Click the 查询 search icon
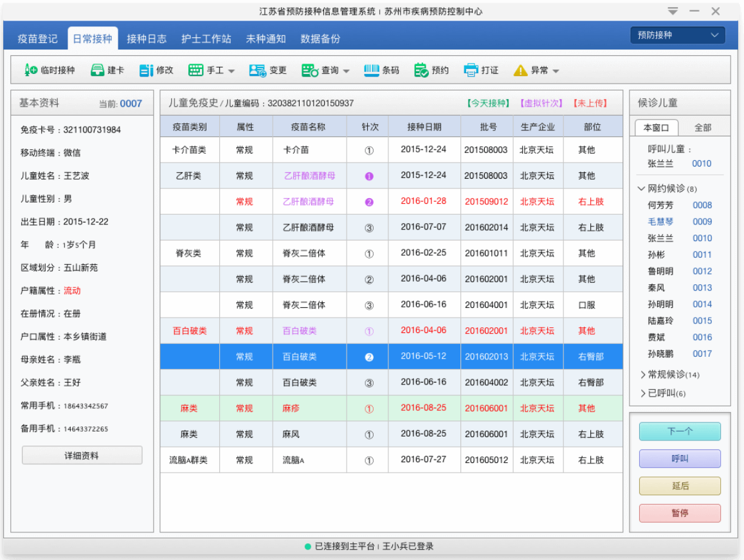Screen dimensions: 744x560 coord(310,70)
